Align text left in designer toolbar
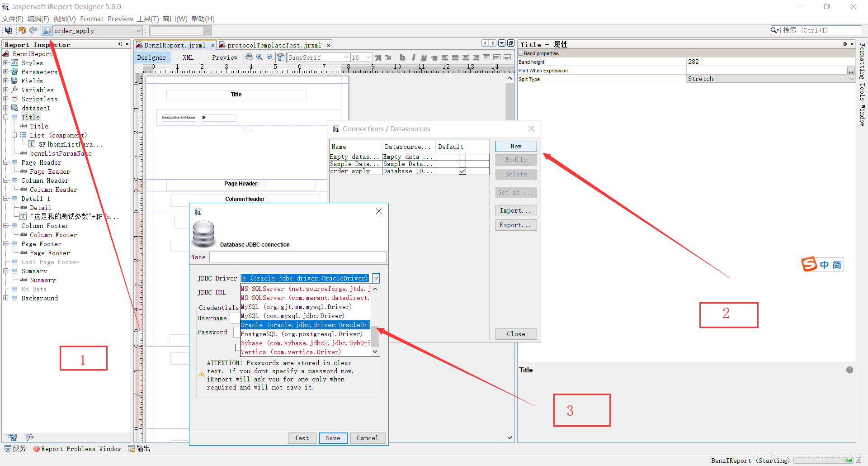This screenshot has height=466, width=868. point(445,57)
